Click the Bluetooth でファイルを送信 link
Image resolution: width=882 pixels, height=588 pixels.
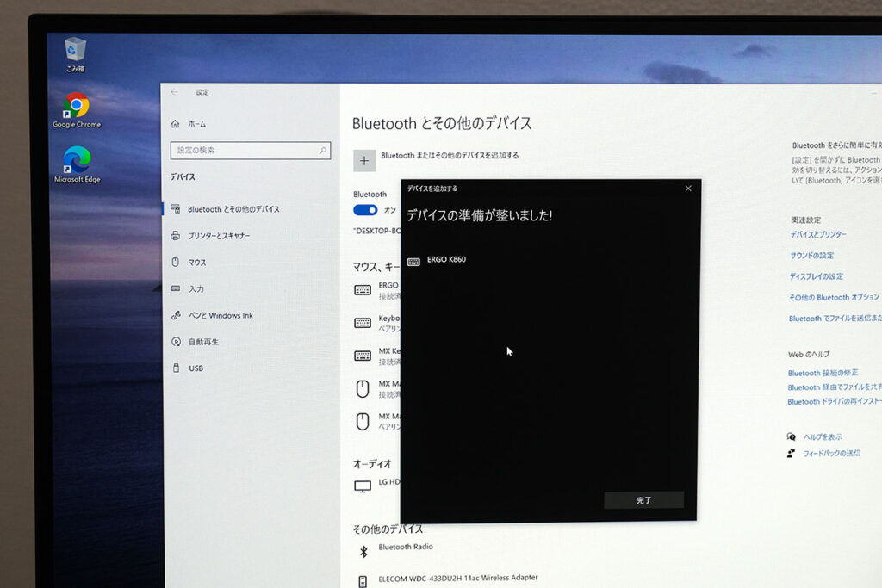[x=835, y=319]
